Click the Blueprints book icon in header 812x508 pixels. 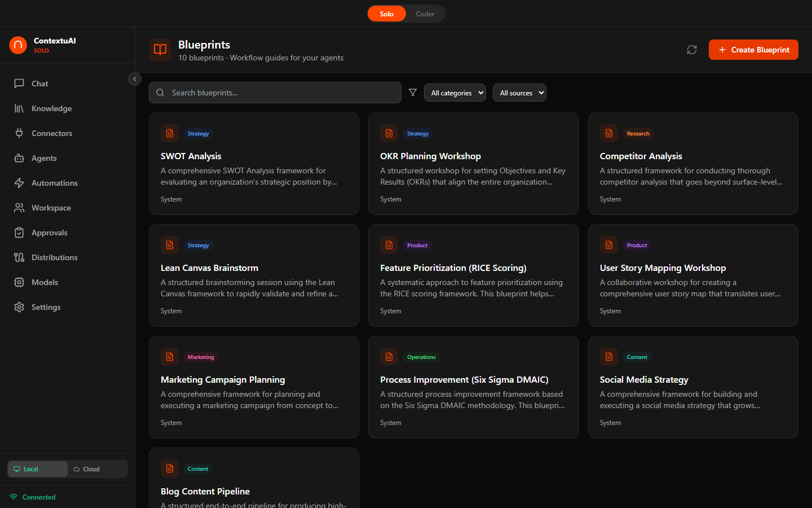click(x=160, y=50)
